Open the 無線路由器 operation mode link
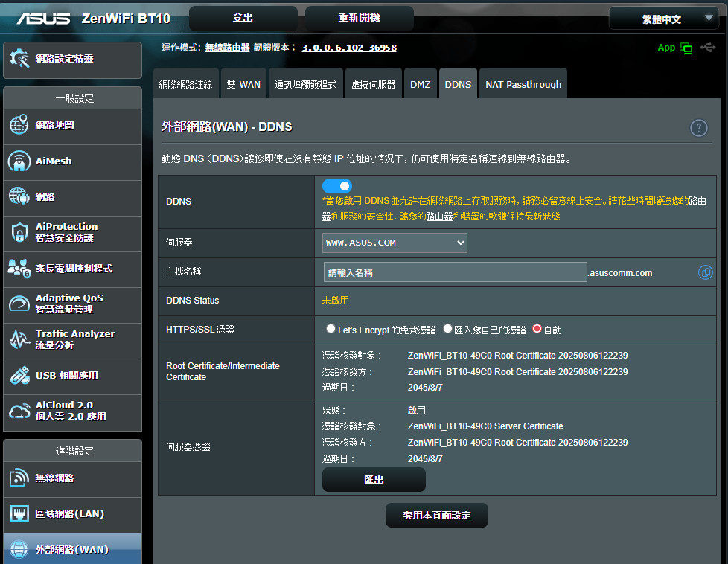728x564 pixels. (x=228, y=48)
